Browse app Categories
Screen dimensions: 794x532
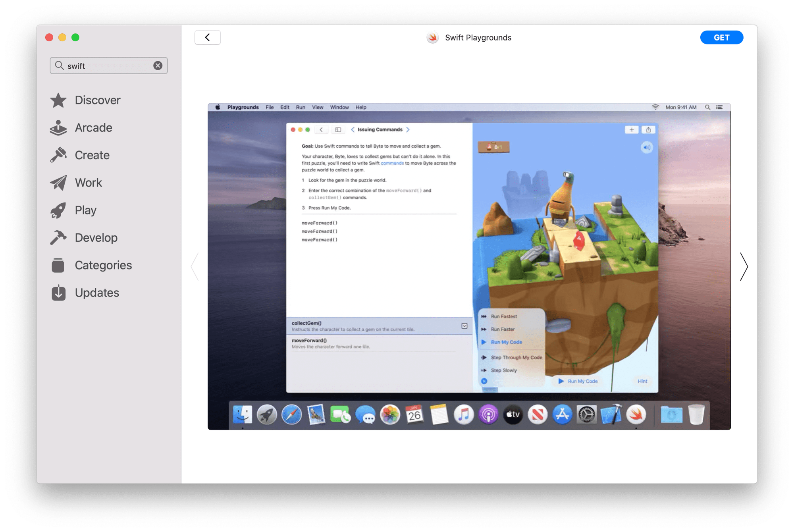click(103, 265)
